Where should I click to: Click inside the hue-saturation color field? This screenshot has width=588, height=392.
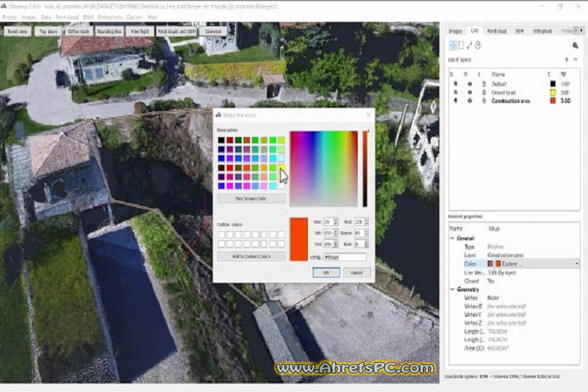tap(323, 168)
